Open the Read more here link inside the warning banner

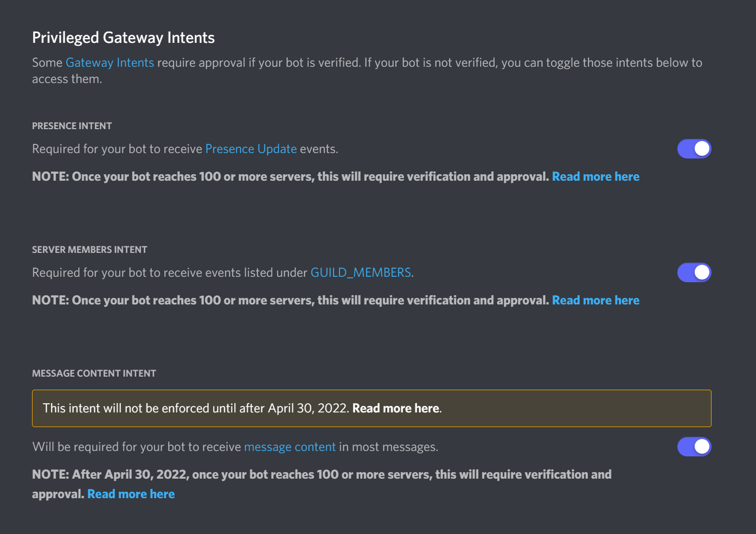click(395, 408)
